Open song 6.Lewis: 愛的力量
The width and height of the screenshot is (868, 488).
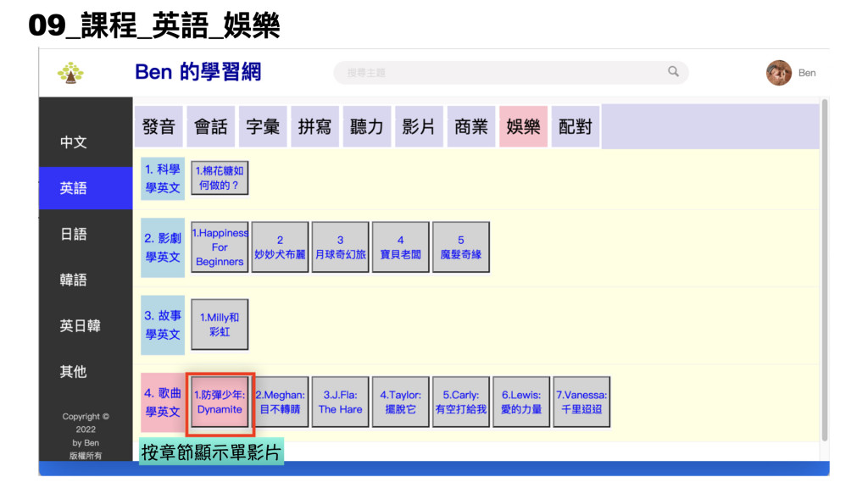(x=521, y=402)
